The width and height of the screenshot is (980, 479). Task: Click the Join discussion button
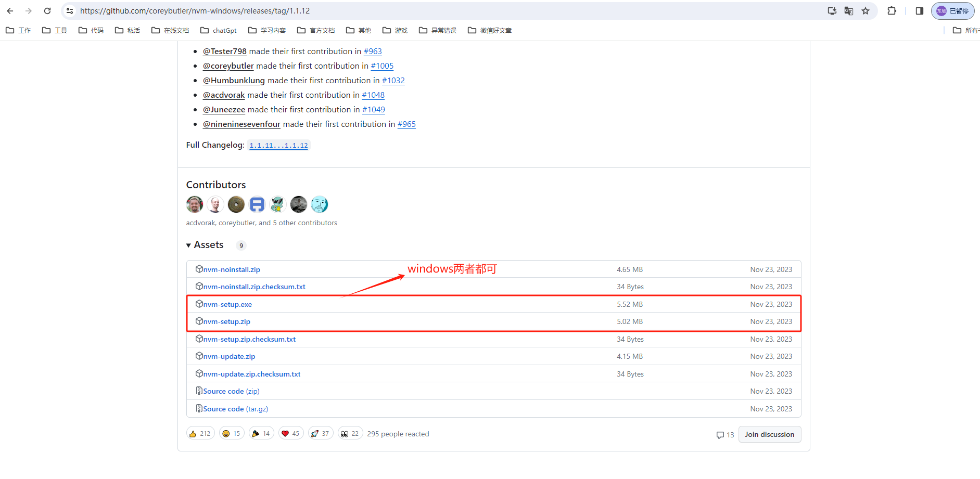coord(769,434)
